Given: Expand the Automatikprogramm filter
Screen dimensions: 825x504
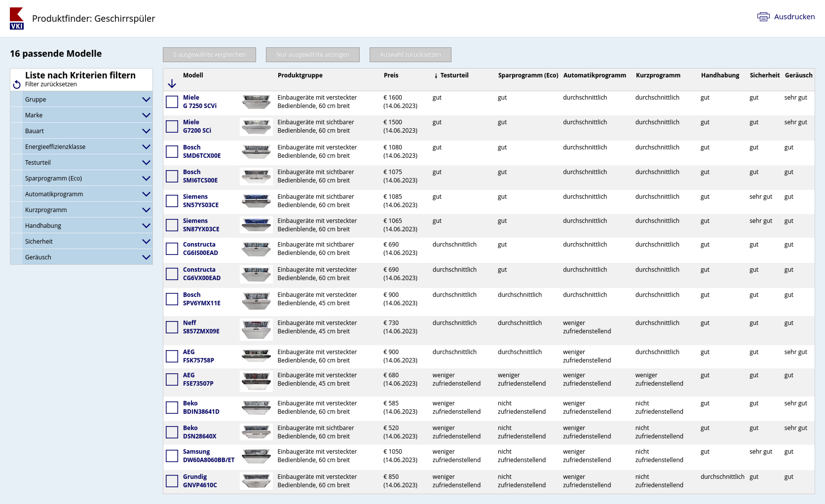Looking at the screenshot, I should [x=81, y=194].
